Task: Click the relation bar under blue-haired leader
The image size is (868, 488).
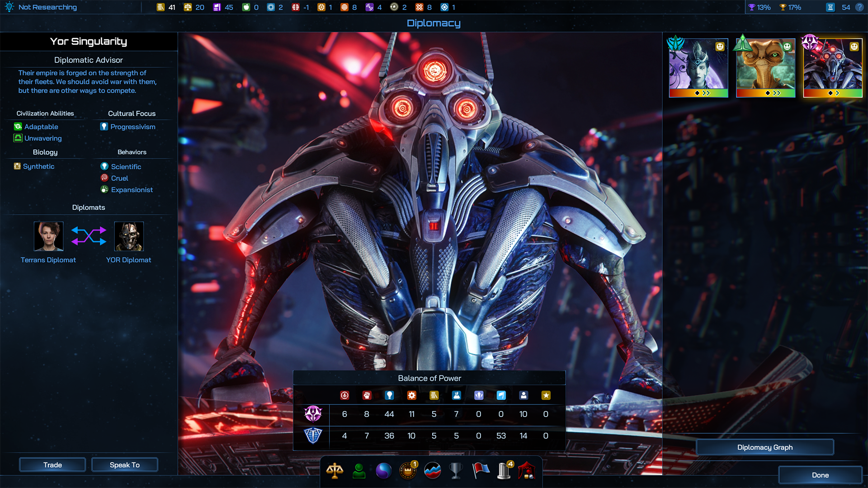Action: click(698, 93)
